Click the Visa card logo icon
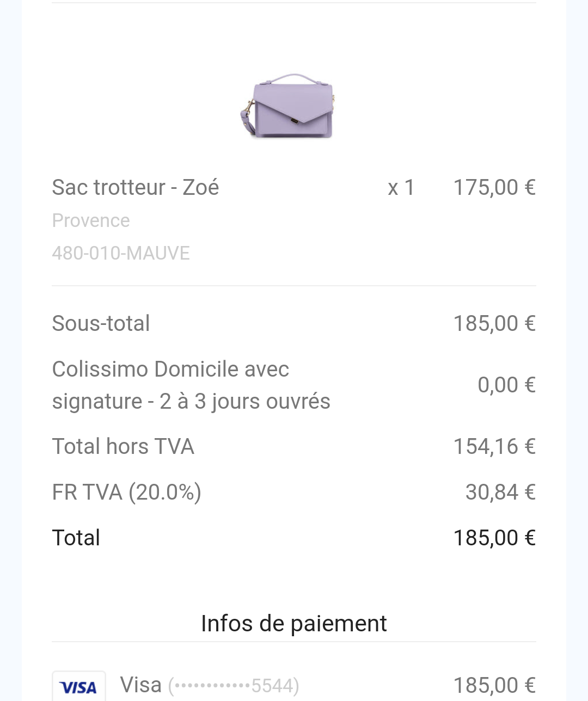The height and width of the screenshot is (701, 588). point(79,686)
